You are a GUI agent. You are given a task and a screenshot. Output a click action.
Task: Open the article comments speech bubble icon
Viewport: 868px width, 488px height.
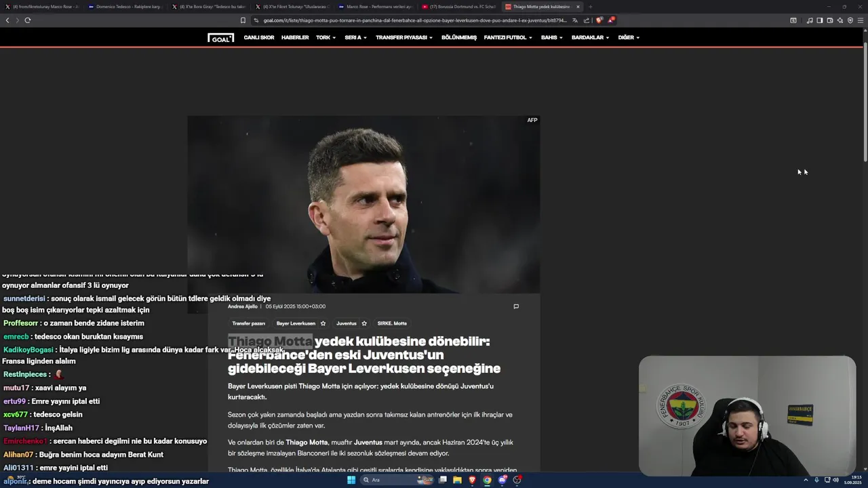point(516,306)
